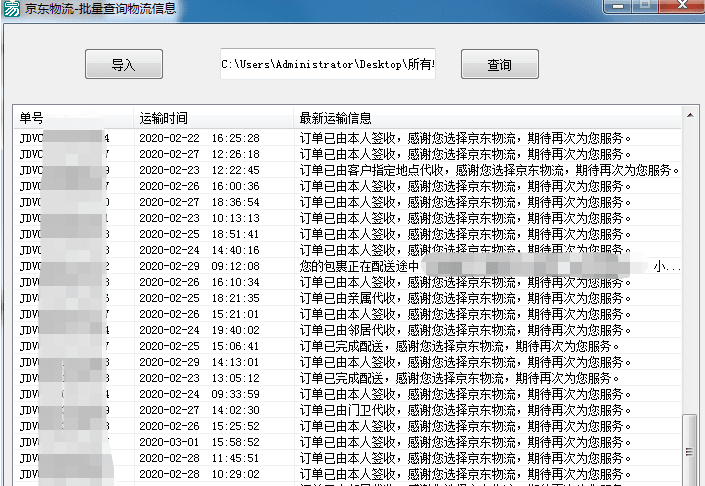Select row with time 2020-02-26 15:25:52
Viewport: 705px width, 486px height.
coord(348,426)
